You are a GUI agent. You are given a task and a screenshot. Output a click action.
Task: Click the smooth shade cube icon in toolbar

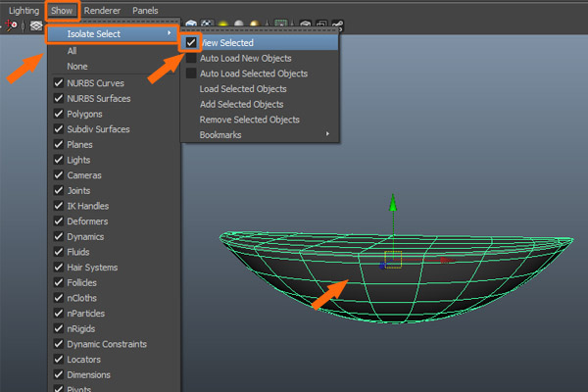click(192, 24)
